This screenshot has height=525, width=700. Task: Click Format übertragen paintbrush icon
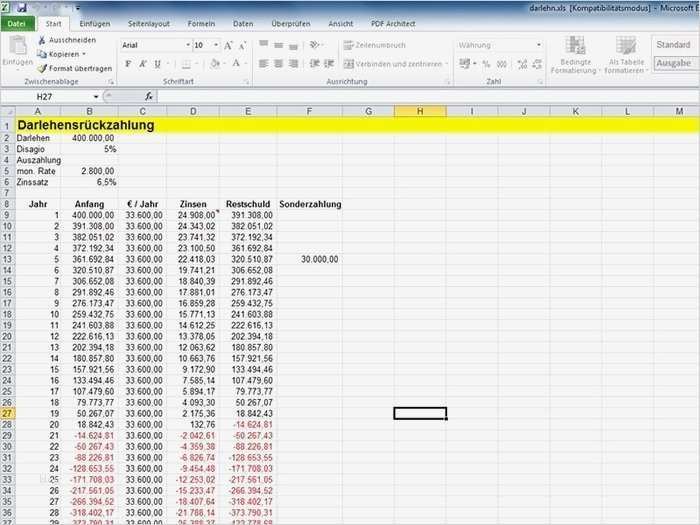42,68
